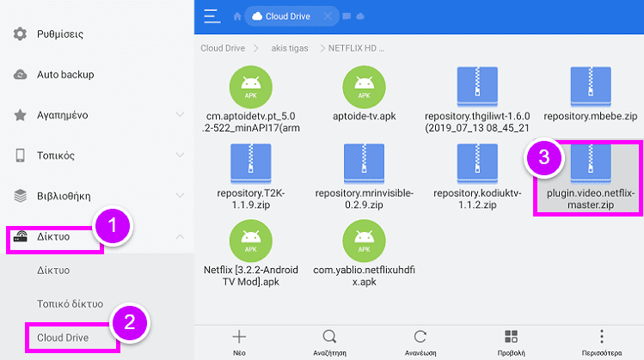The image size is (644, 360).
Task: Open the windows list icon in top bar
Action: 347,16
